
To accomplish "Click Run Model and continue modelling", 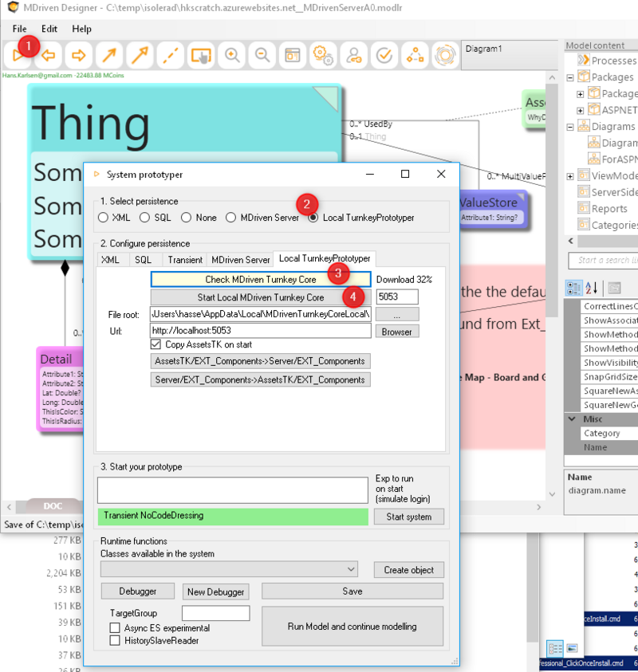I will pos(352,626).
